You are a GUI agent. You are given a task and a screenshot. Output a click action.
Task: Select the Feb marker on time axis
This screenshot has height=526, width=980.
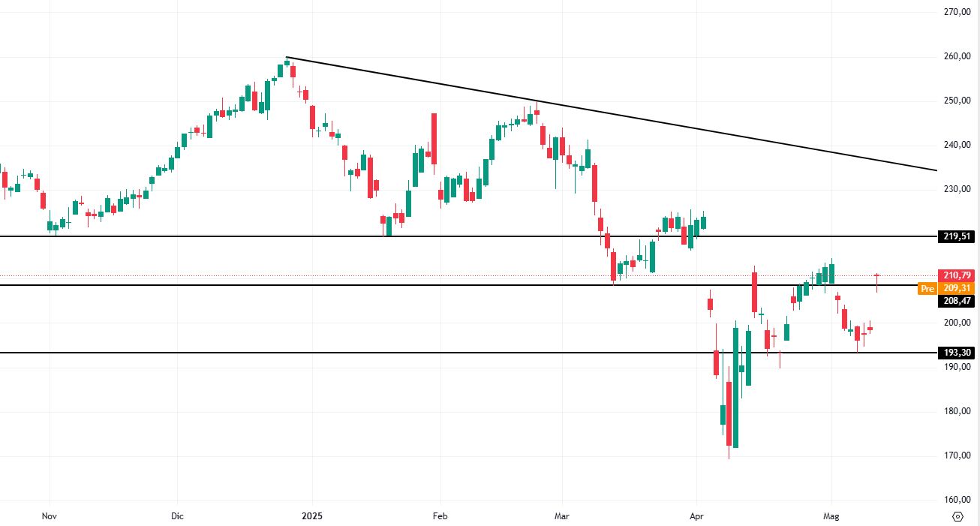[x=440, y=516]
